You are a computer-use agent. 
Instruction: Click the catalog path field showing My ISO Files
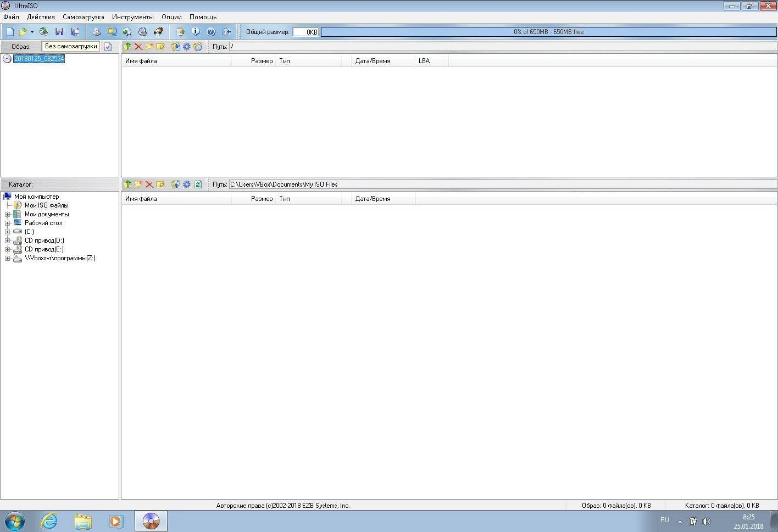pos(503,184)
